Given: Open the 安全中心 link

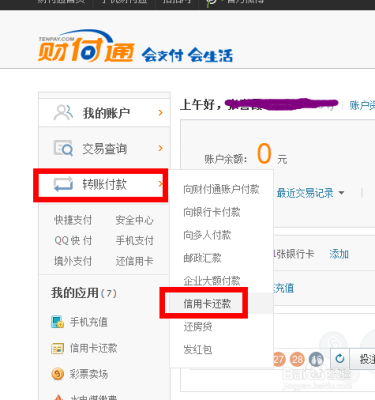Looking at the screenshot, I should coord(134,220).
